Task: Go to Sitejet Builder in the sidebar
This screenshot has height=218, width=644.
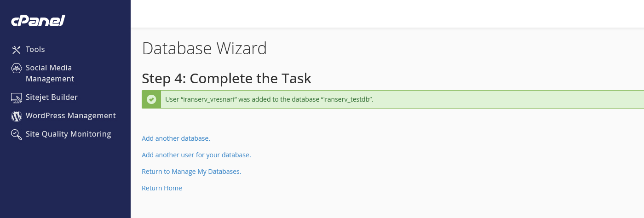Action: point(52,97)
